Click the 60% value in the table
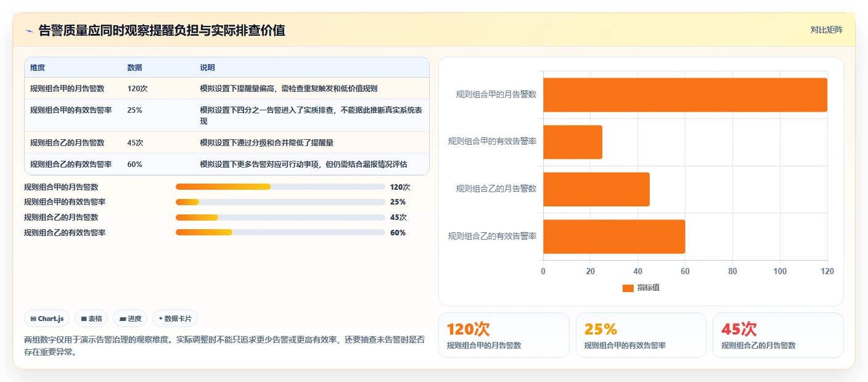 click(x=135, y=165)
